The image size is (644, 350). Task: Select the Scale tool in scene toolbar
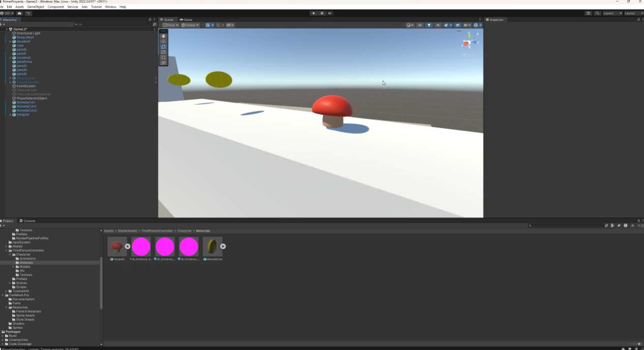[163, 52]
